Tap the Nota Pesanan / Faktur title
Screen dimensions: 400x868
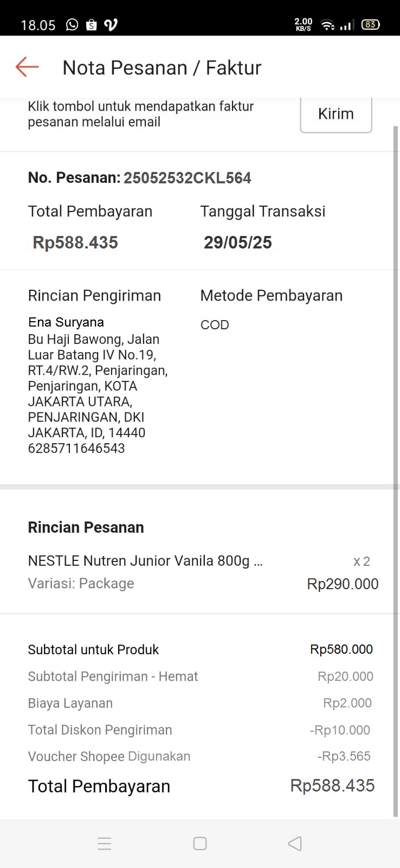coord(162,68)
